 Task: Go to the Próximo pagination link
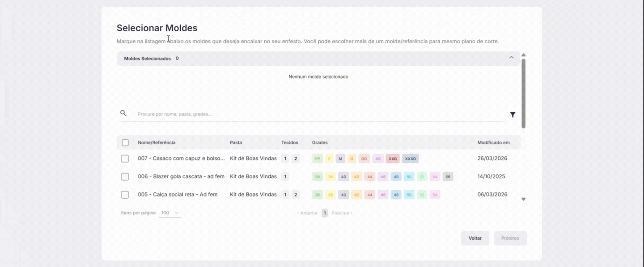point(342,213)
